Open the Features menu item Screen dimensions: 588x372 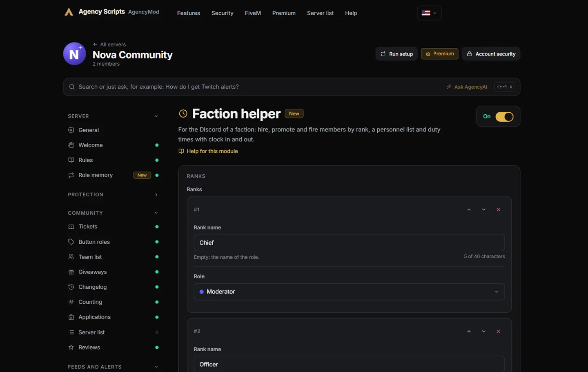point(189,13)
